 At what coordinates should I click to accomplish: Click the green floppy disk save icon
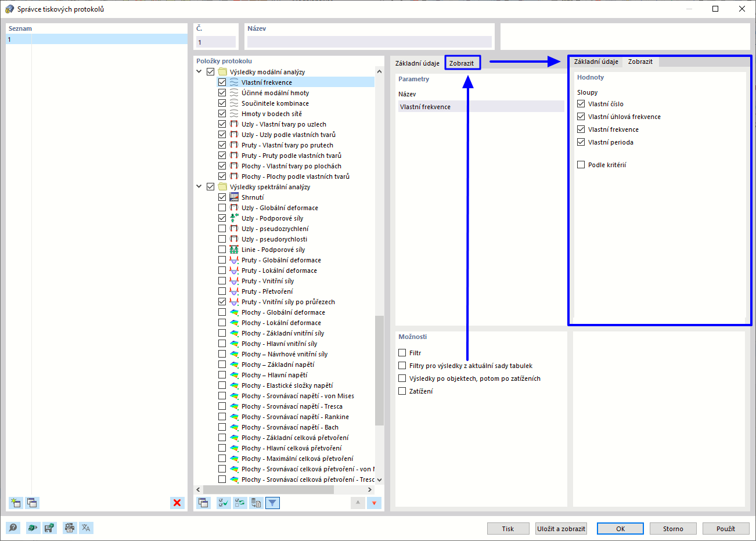[x=49, y=528]
